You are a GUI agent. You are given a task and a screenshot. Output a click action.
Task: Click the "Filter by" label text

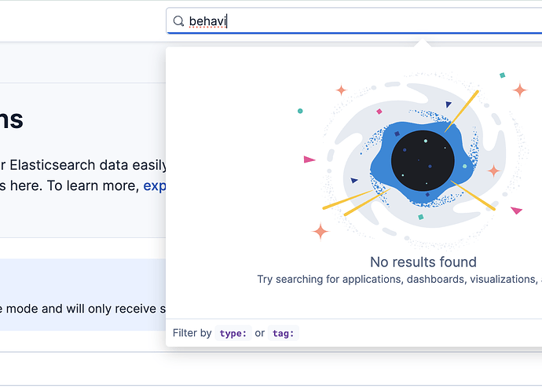(192, 333)
